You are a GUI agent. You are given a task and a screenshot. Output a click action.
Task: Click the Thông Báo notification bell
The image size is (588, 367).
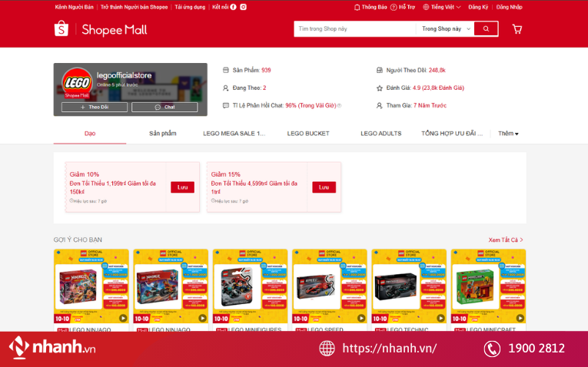[370, 7]
